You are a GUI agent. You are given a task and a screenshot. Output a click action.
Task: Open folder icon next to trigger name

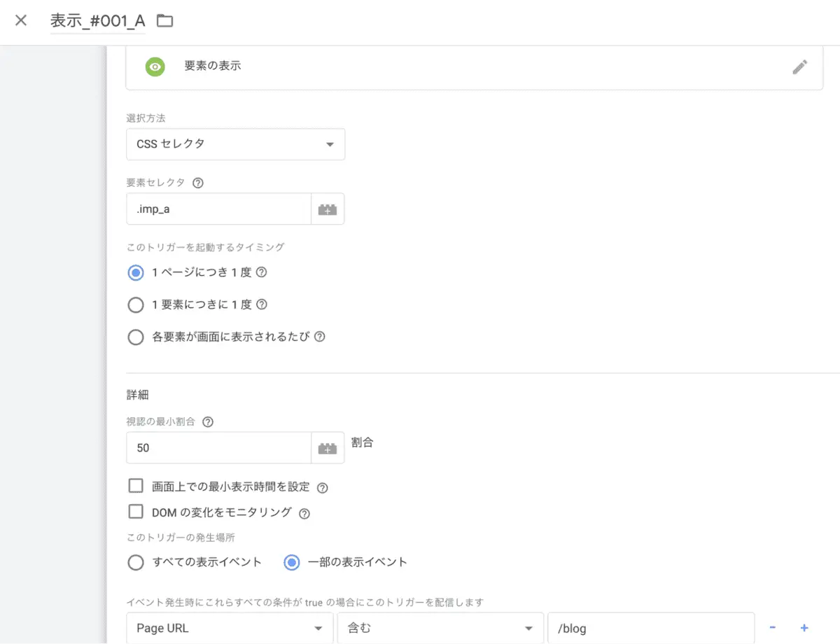click(x=164, y=21)
